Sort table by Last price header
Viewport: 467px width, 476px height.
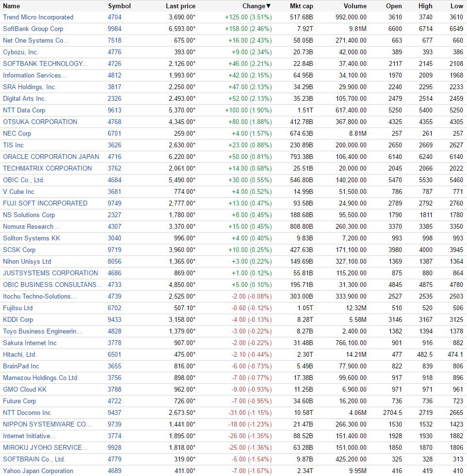click(x=180, y=6)
